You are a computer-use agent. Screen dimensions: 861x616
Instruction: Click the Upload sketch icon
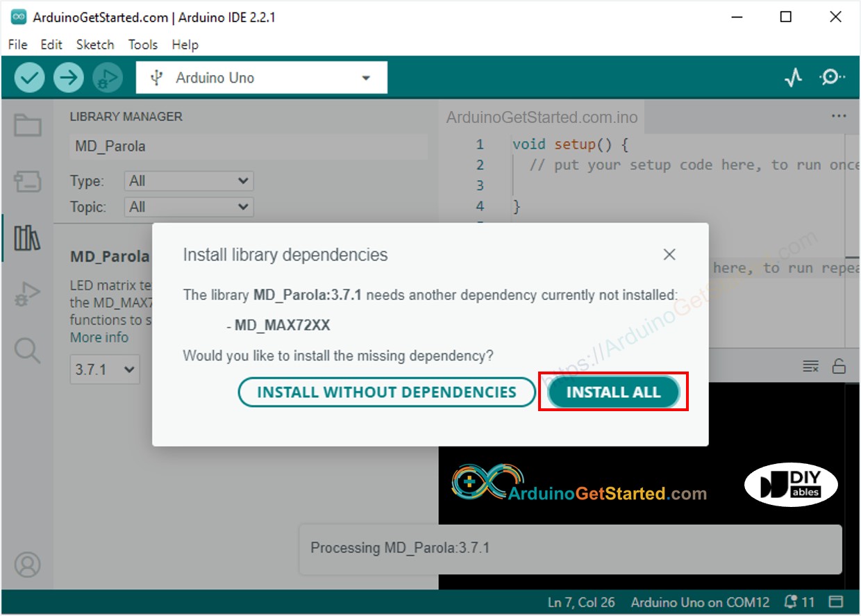(68, 77)
